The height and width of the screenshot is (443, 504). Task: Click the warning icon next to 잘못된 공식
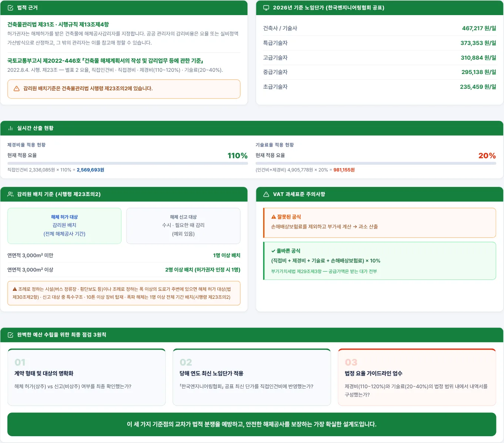coord(274,217)
